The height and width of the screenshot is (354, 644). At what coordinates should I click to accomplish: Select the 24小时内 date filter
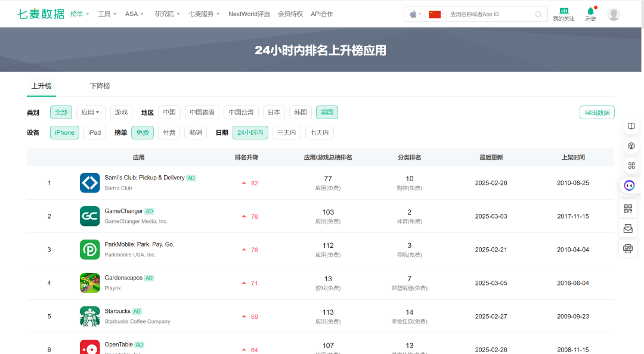pos(250,132)
